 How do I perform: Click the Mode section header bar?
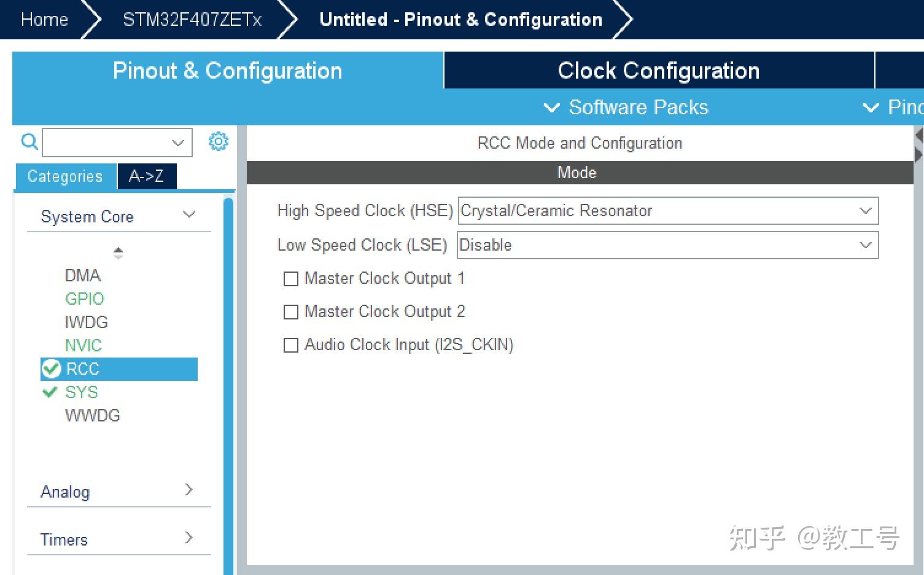coord(580,173)
